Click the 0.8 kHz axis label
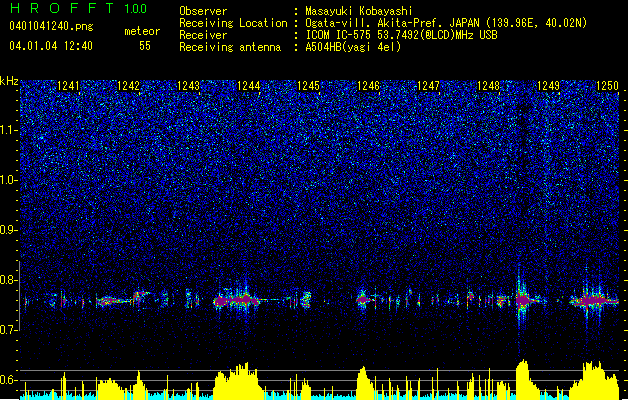This screenshot has height=400, width=629. 9,280
